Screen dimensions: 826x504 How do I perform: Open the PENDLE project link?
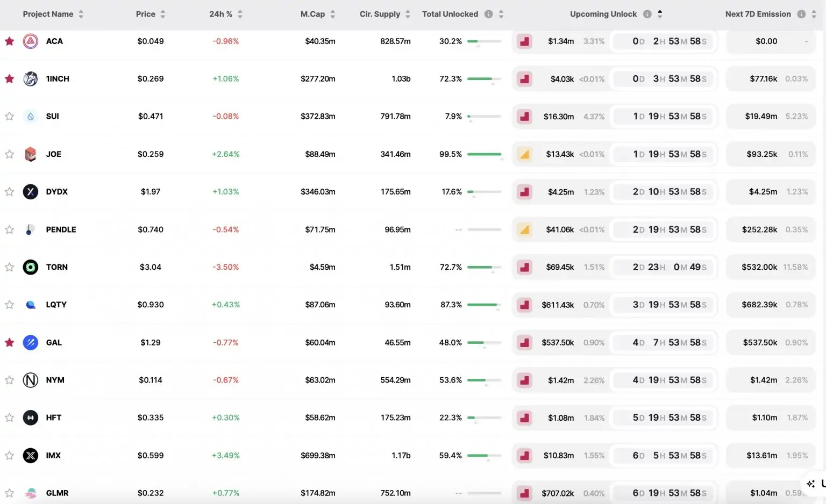(61, 229)
